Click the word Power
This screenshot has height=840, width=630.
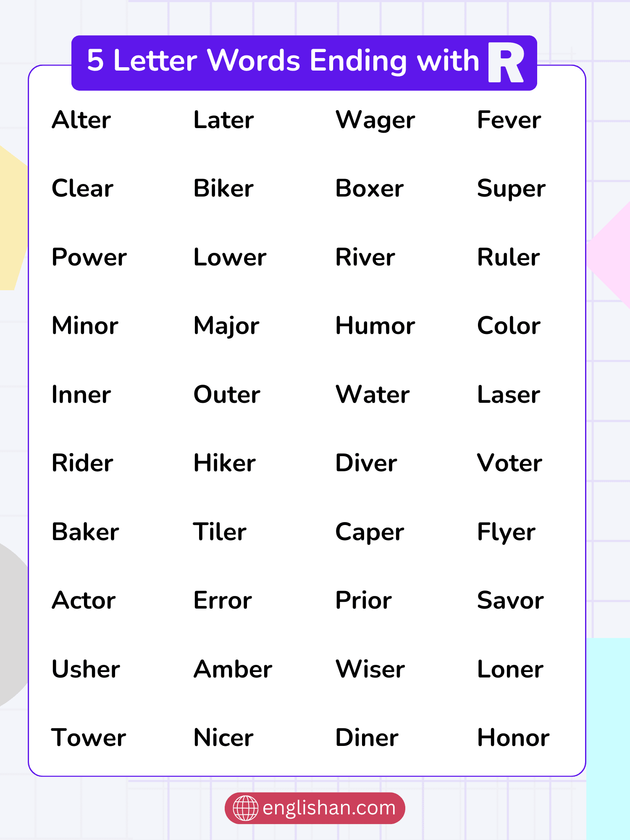coord(89,257)
